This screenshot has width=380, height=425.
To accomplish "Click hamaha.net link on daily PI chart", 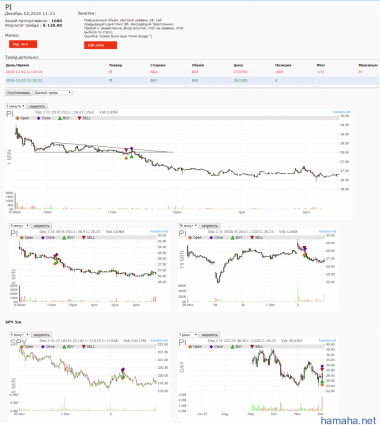I will click(x=327, y=340).
